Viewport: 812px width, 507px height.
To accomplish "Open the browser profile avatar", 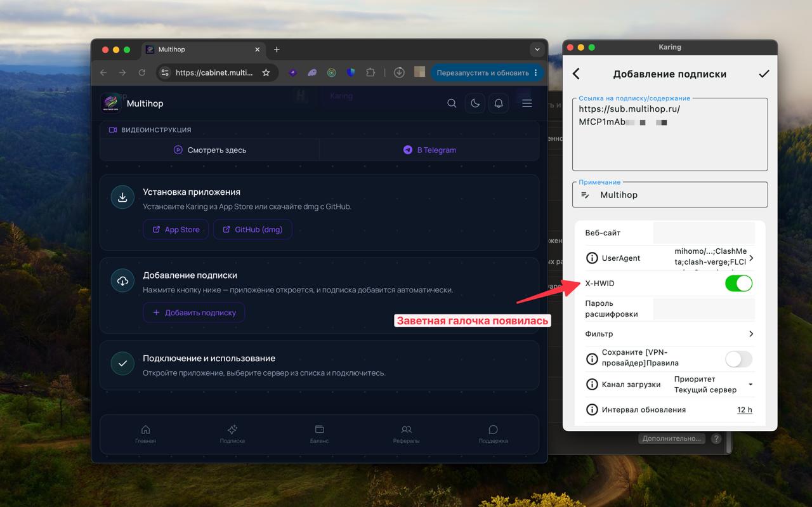I will point(419,72).
